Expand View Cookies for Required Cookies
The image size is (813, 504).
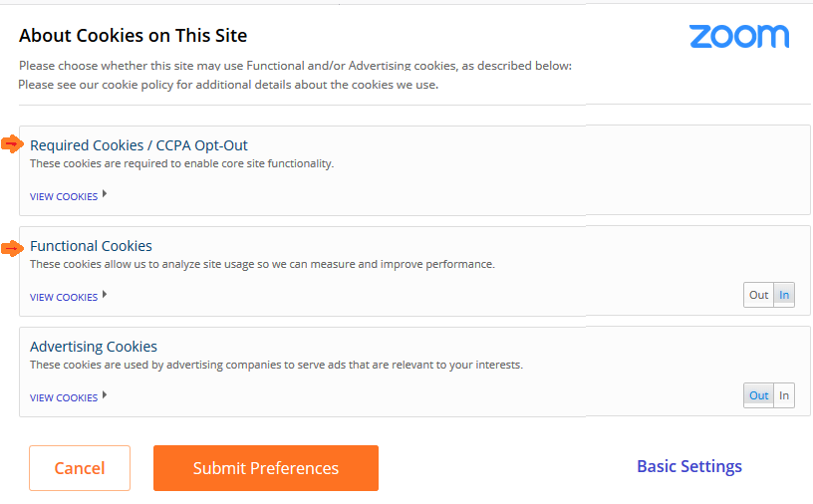(x=64, y=196)
